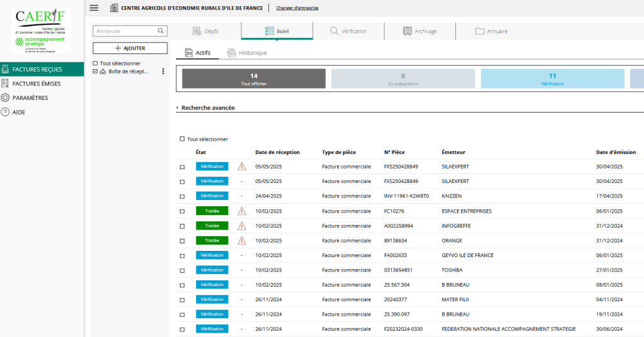The image size is (644, 337).
Task: Open the Dépôt tab
Action: pyautogui.click(x=206, y=31)
